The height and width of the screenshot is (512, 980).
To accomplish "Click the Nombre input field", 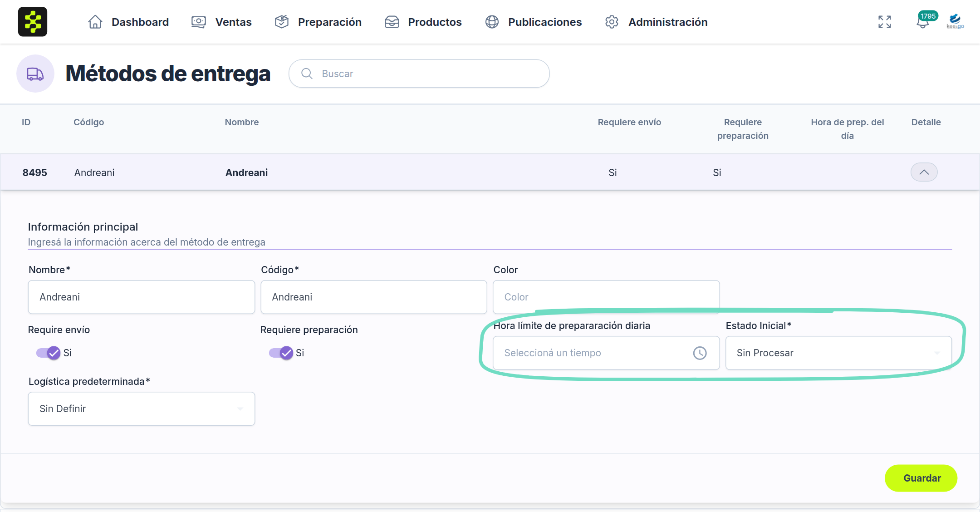I will 142,297.
